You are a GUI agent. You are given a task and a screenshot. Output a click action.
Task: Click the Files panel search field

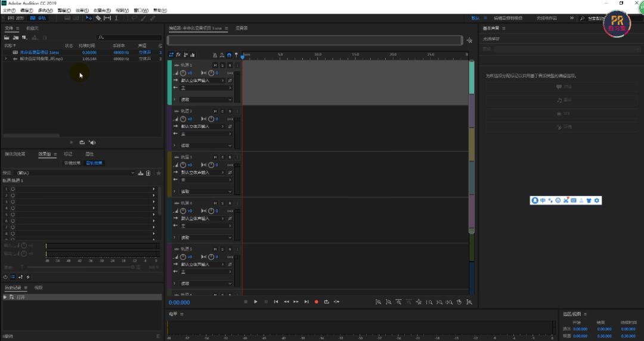(129, 38)
